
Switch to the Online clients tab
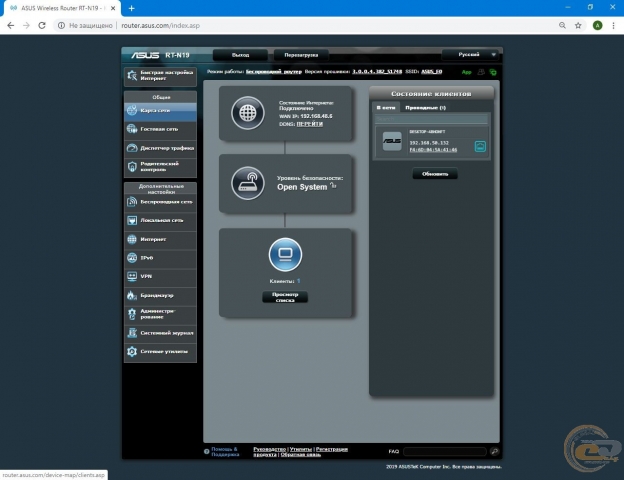(x=386, y=107)
